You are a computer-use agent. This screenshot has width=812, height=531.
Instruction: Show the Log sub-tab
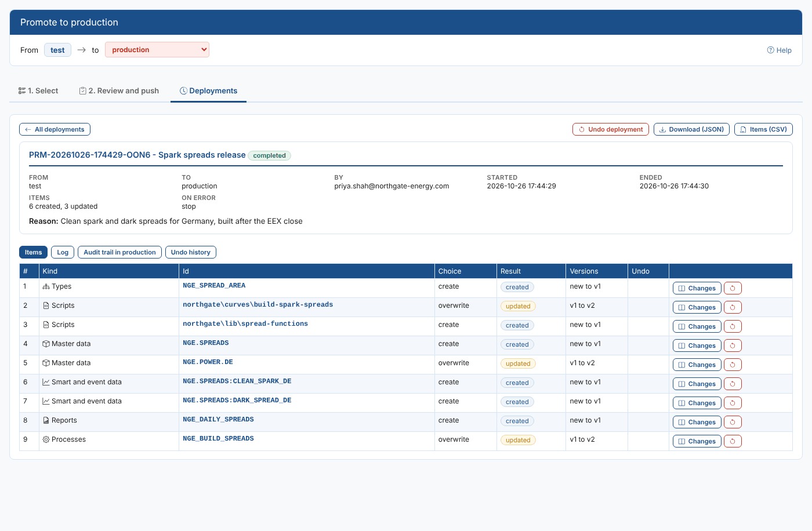(x=63, y=252)
